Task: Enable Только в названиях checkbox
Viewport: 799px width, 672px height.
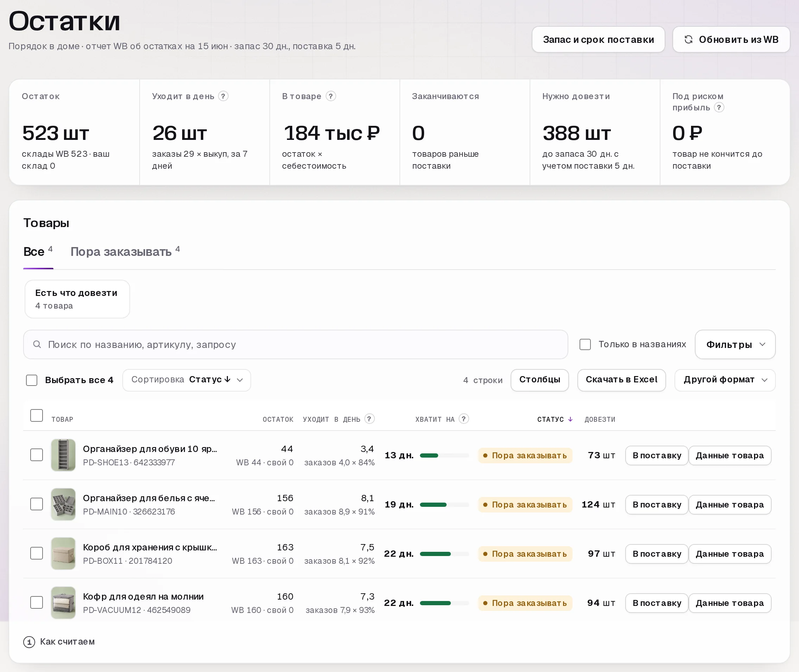Action: (585, 344)
